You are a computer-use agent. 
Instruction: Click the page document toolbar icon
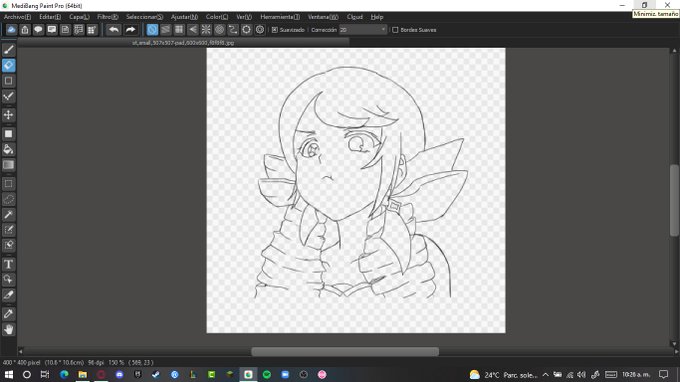click(x=65, y=29)
